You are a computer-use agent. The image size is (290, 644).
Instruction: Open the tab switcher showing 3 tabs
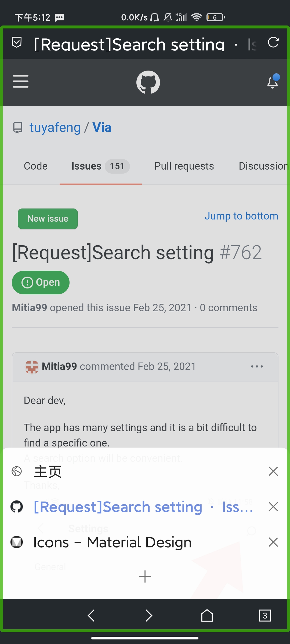265,616
